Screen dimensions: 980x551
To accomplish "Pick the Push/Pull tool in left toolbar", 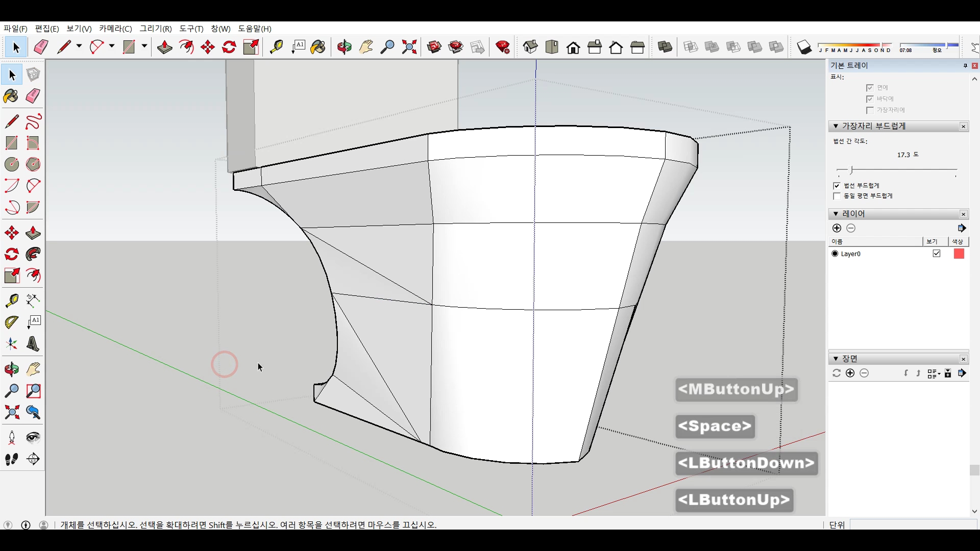I will (33, 233).
